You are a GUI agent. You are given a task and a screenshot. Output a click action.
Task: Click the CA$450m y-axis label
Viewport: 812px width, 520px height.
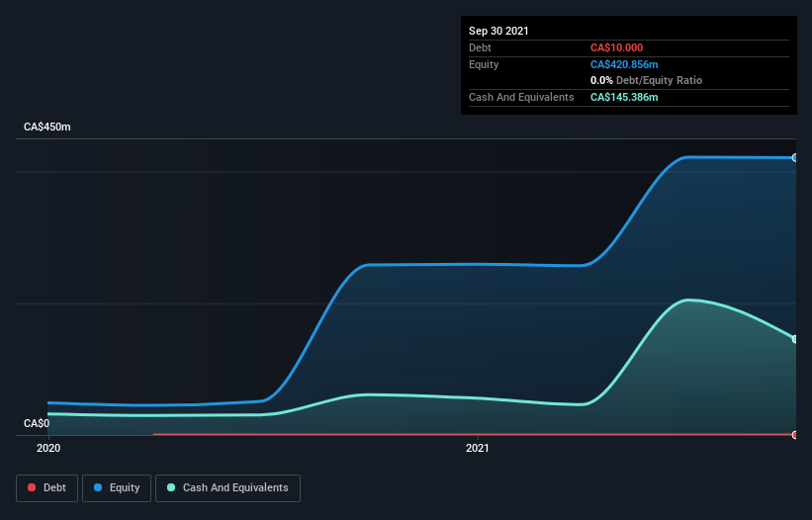47,127
